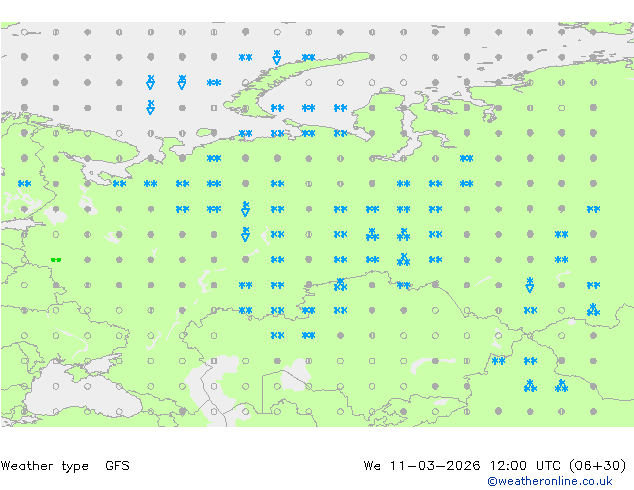
Task: Click the forecast offset "(06+30)" text
Action: [x=598, y=466]
